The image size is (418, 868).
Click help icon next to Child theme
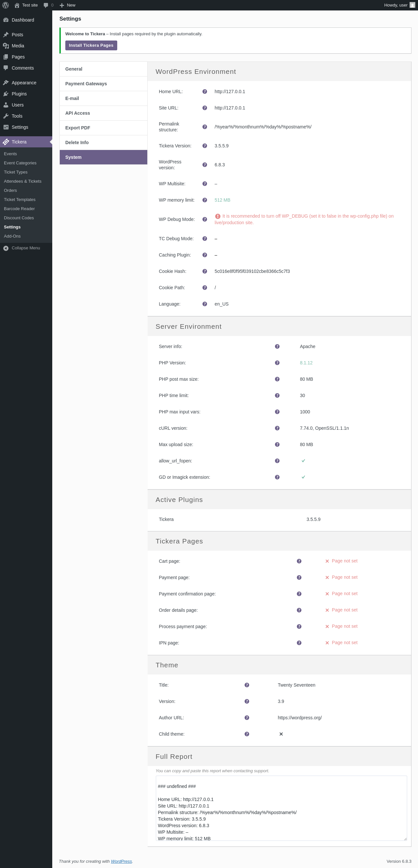click(x=247, y=734)
